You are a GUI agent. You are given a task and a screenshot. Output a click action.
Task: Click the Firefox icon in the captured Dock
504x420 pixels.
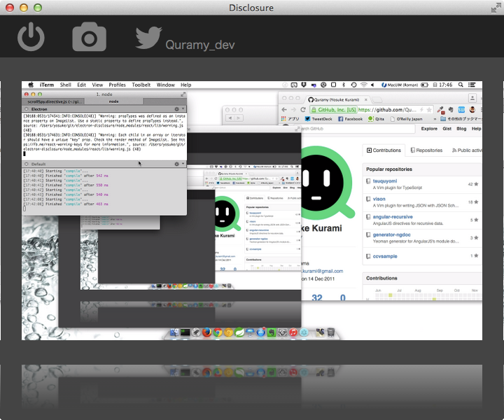[206, 332]
